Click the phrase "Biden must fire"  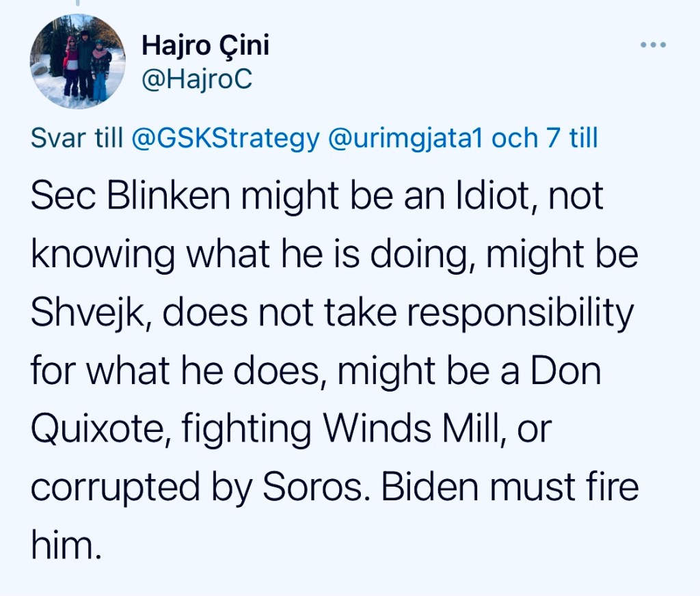pos(509,488)
